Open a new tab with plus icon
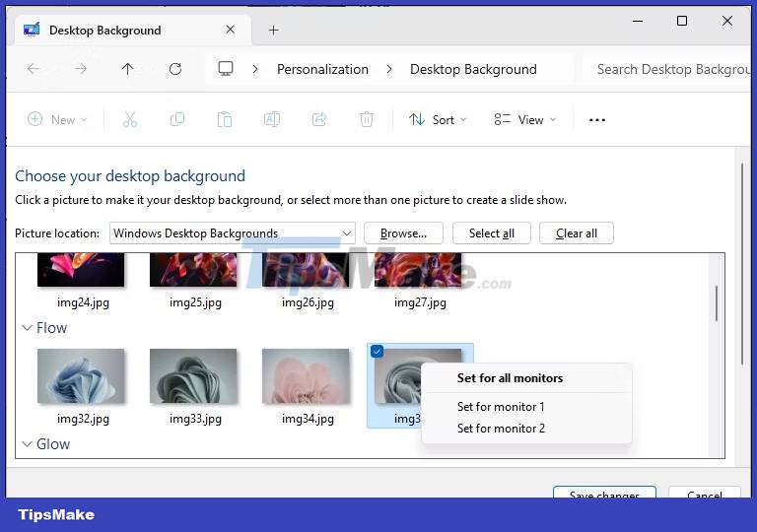The image size is (757, 532). click(273, 31)
